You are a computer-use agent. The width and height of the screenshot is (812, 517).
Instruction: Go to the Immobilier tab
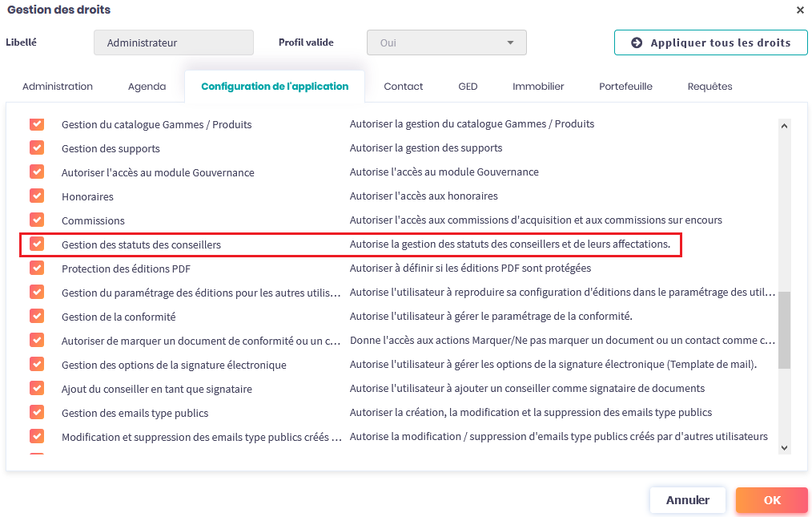[x=538, y=87]
